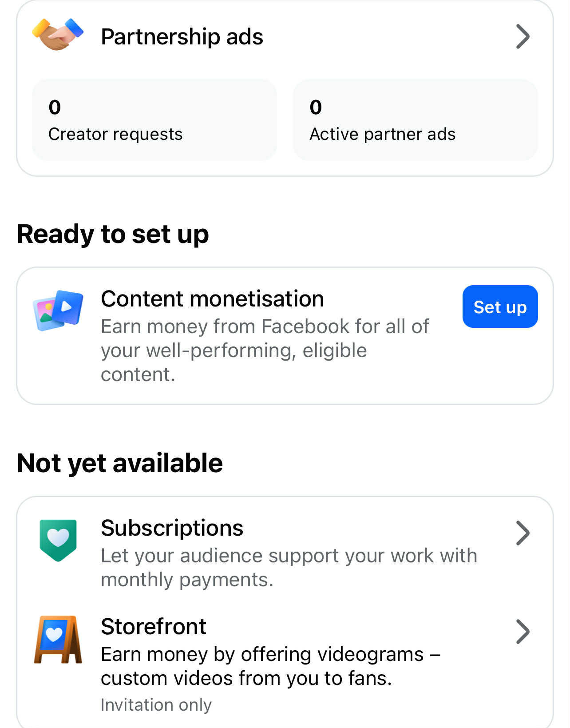Open Subscriptions using its right chevron
Screen dimensions: 570x728
click(522, 533)
